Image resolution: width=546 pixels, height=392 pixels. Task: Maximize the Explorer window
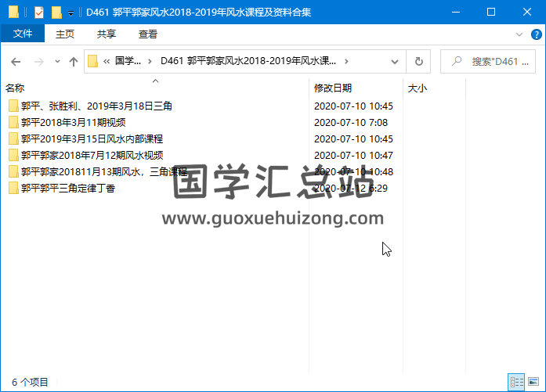(491, 13)
